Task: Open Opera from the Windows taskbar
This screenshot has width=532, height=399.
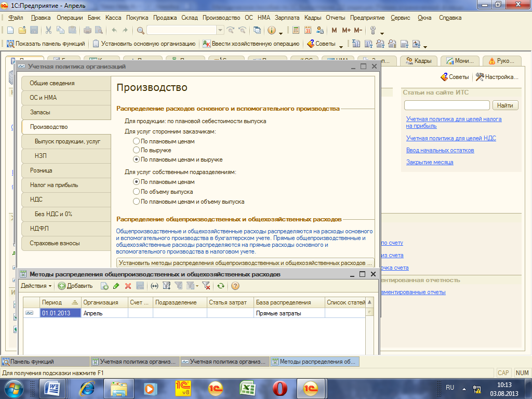Action: click(x=279, y=389)
